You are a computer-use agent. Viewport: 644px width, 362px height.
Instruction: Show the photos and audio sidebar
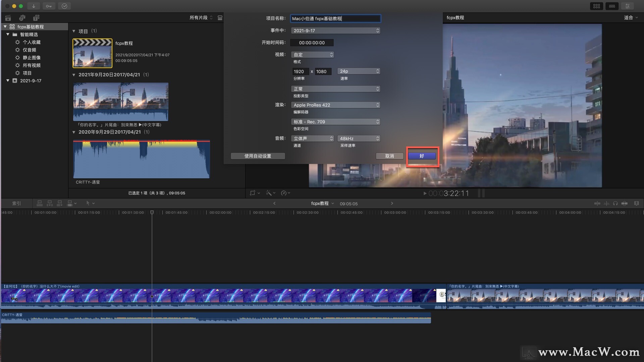pyautogui.click(x=22, y=18)
